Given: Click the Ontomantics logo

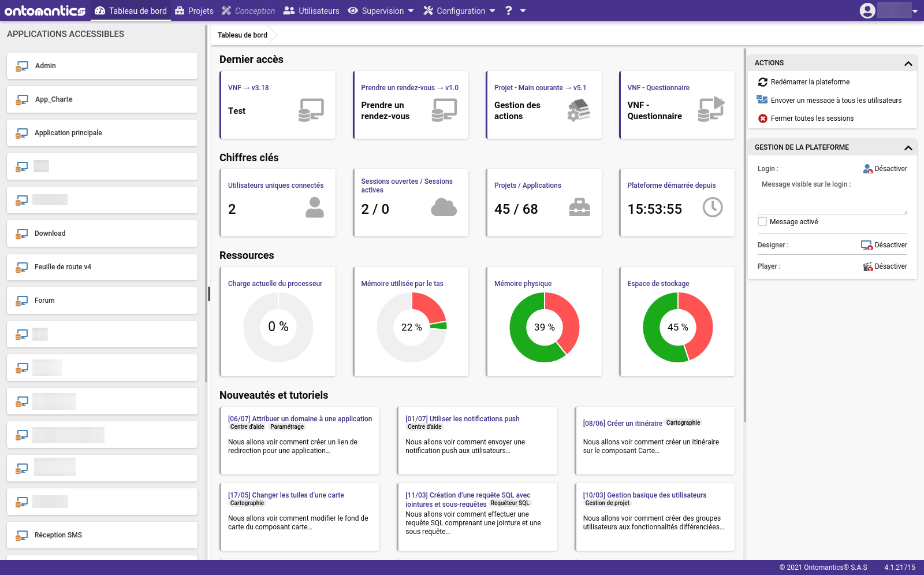Looking at the screenshot, I should coord(45,10).
